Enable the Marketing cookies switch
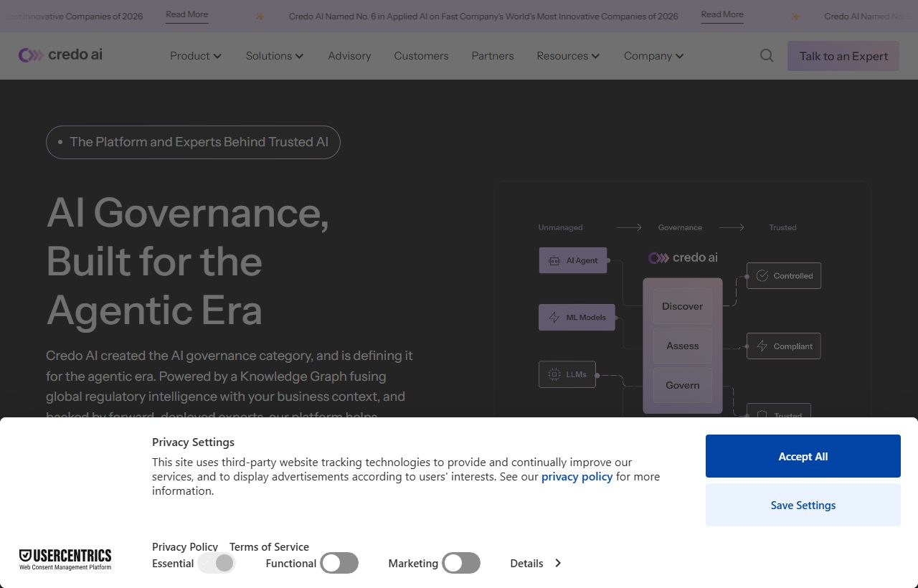 coord(461,563)
